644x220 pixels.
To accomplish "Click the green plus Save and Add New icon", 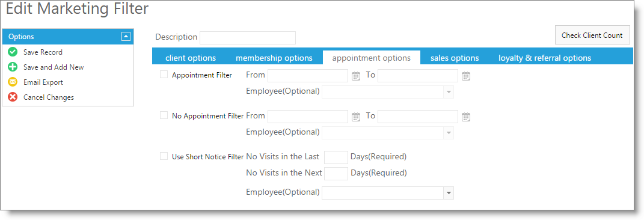I will point(13,67).
